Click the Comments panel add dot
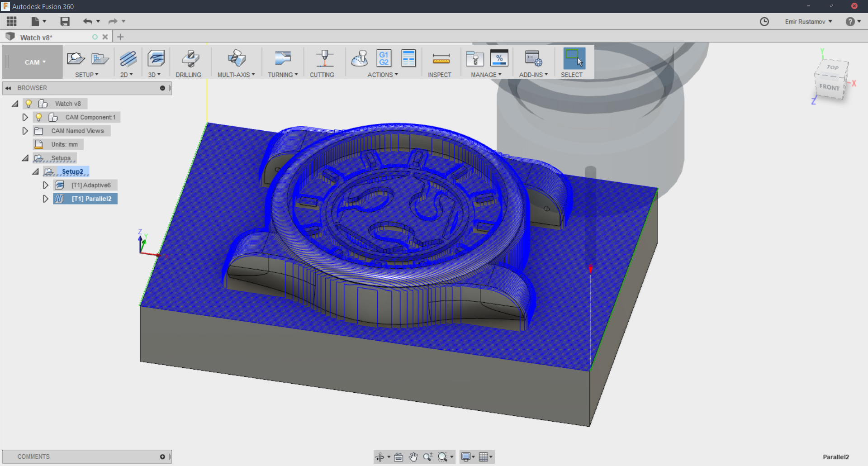868x466 pixels. point(162,457)
